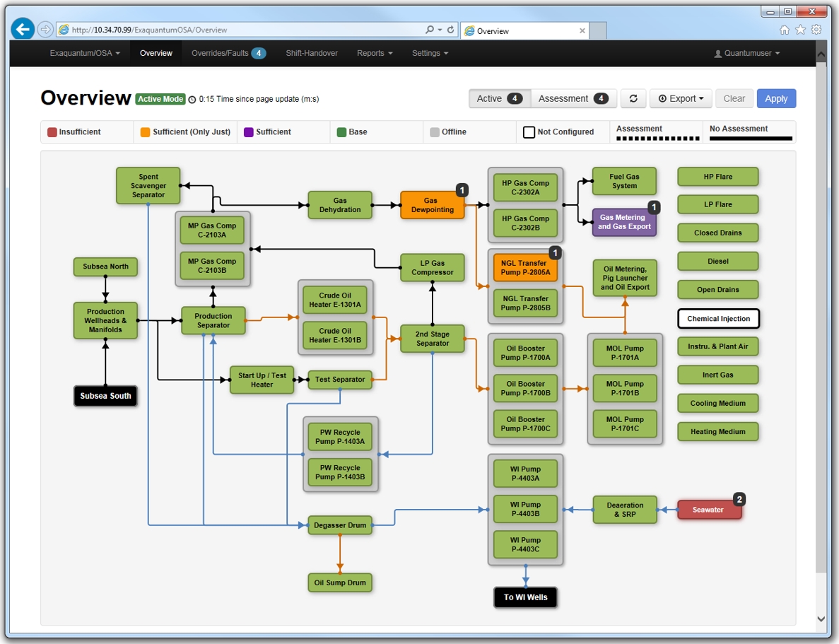
Task: Select the Chemical Injection node
Action: coord(718,319)
